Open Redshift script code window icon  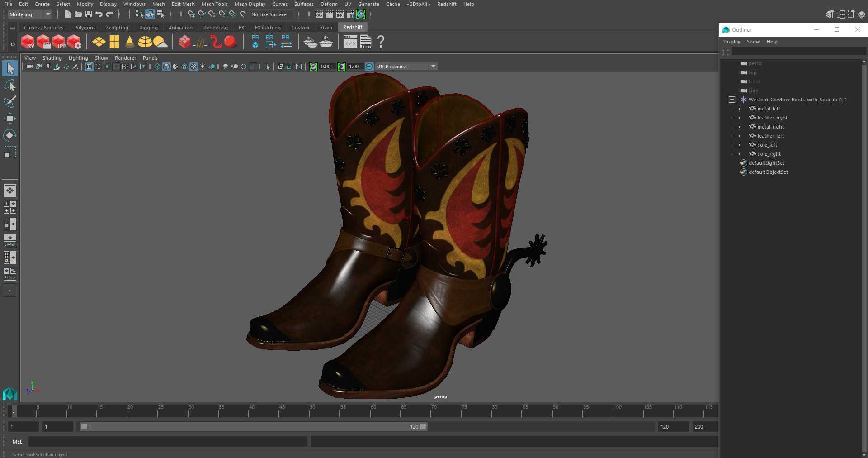tap(350, 42)
